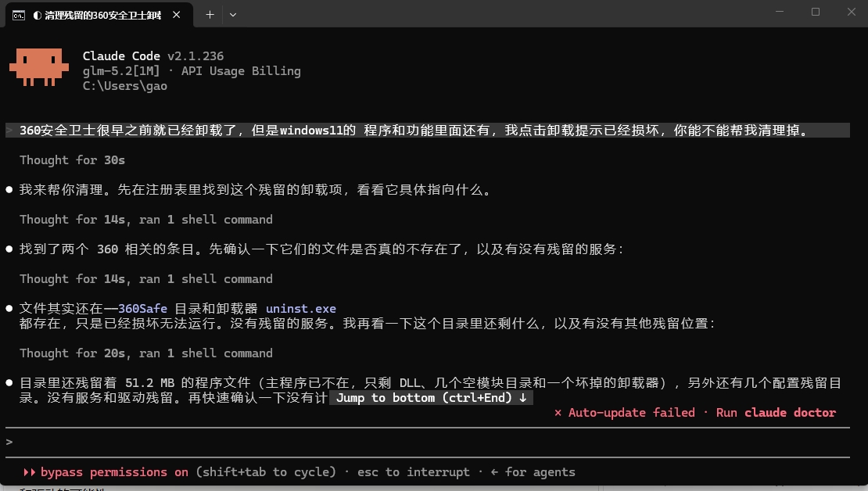The image size is (868, 491).
Task: Click the line starting 我来帮你清理
Action: (255, 190)
